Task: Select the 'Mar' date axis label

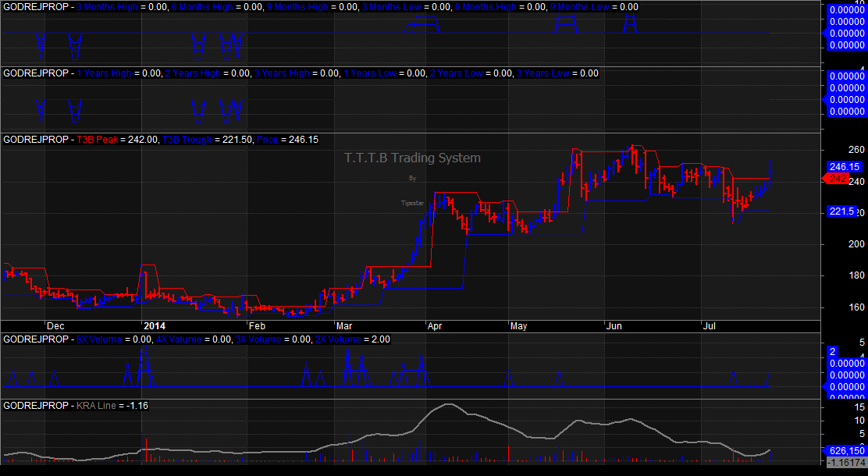Action: pos(344,326)
